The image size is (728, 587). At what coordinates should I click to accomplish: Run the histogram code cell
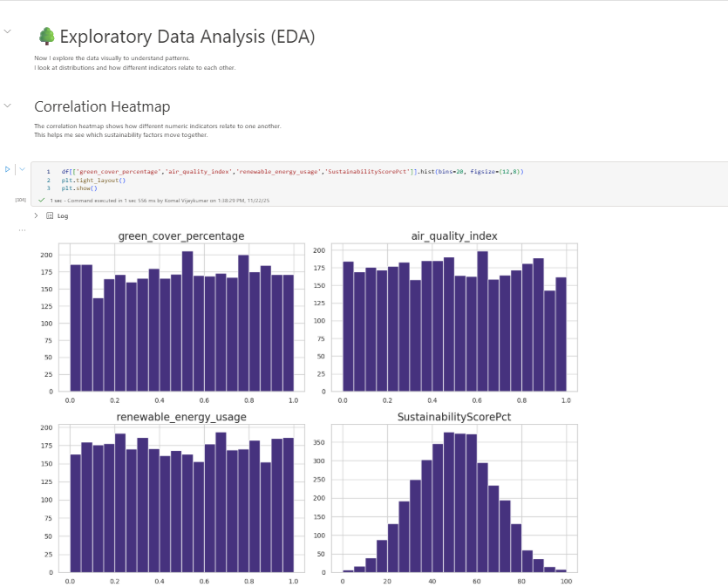(8, 169)
